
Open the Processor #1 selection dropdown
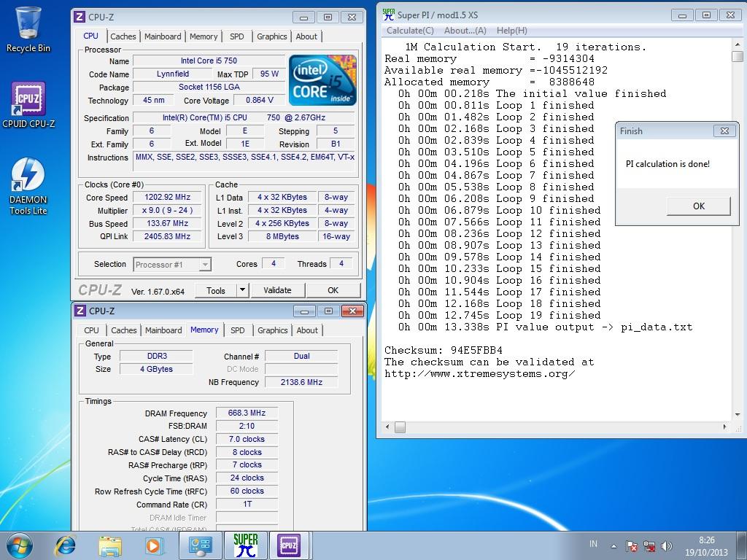click(172, 264)
